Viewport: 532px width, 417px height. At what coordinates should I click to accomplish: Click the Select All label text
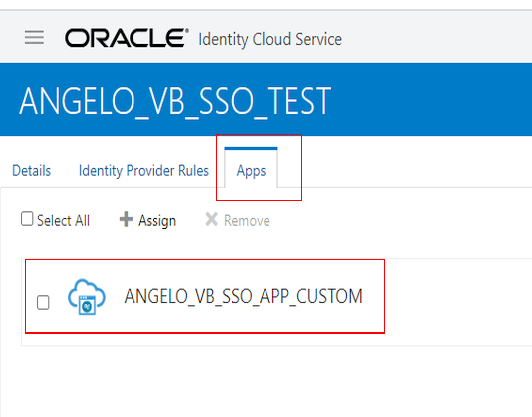[63, 221]
